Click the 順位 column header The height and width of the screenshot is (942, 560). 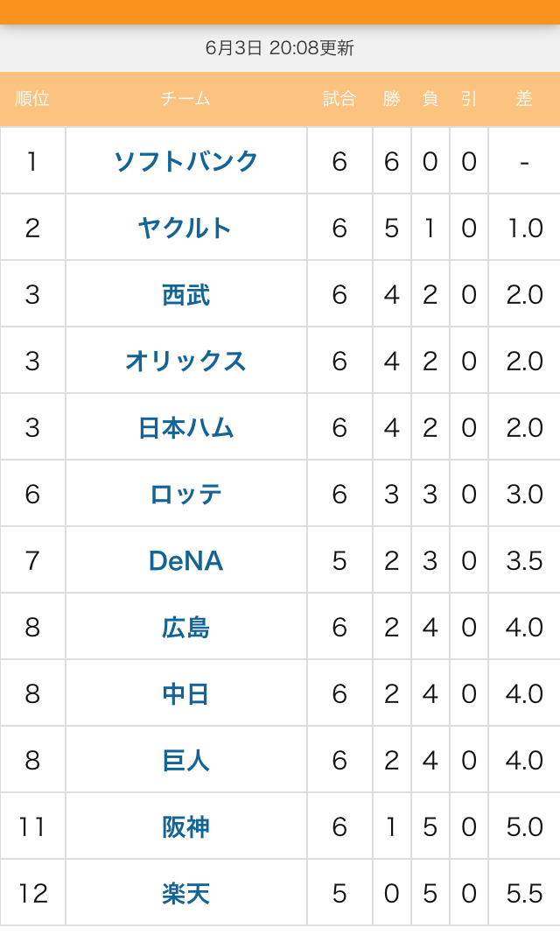[x=32, y=99]
